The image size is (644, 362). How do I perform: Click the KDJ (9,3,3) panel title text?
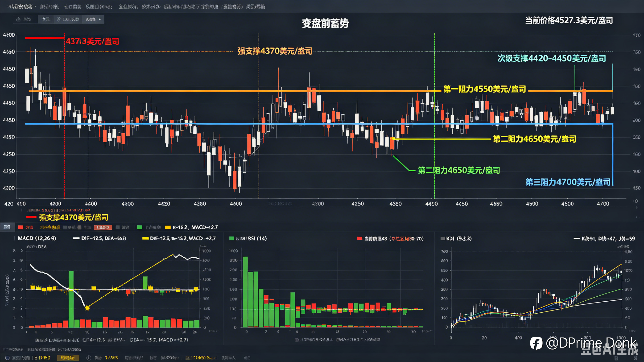[459, 238]
